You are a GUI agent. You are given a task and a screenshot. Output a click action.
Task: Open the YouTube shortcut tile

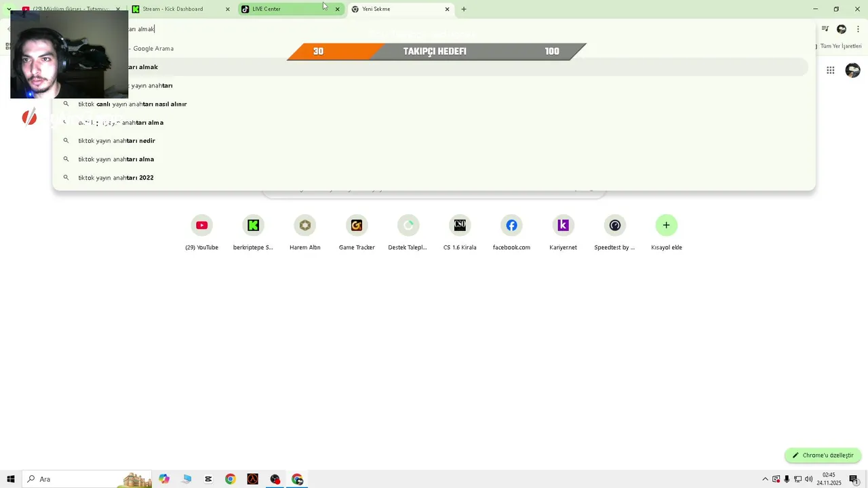coord(201,232)
